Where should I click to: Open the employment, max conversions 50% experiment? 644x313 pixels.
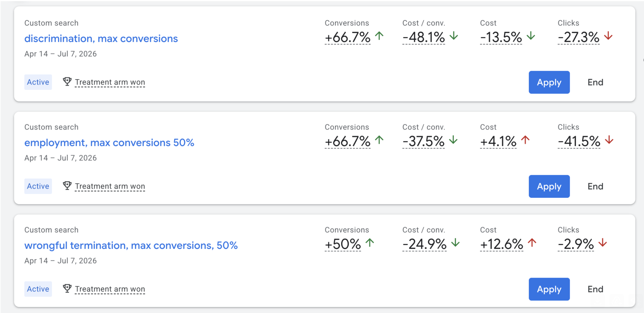coord(109,143)
